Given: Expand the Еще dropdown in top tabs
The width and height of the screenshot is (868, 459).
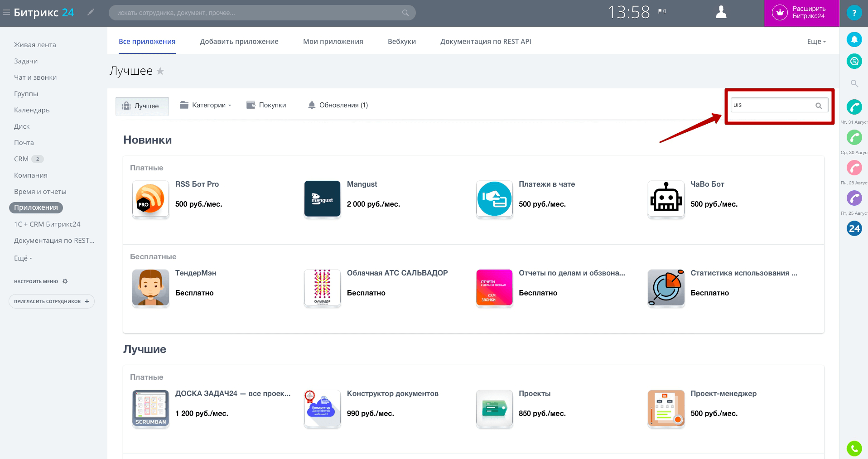Looking at the screenshot, I should pos(816,42).
